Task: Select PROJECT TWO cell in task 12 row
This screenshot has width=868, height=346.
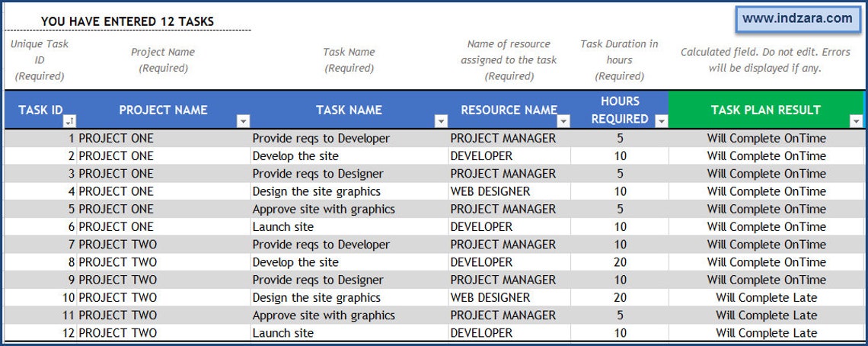Action: pyautogui.click(x=163, y=333)
